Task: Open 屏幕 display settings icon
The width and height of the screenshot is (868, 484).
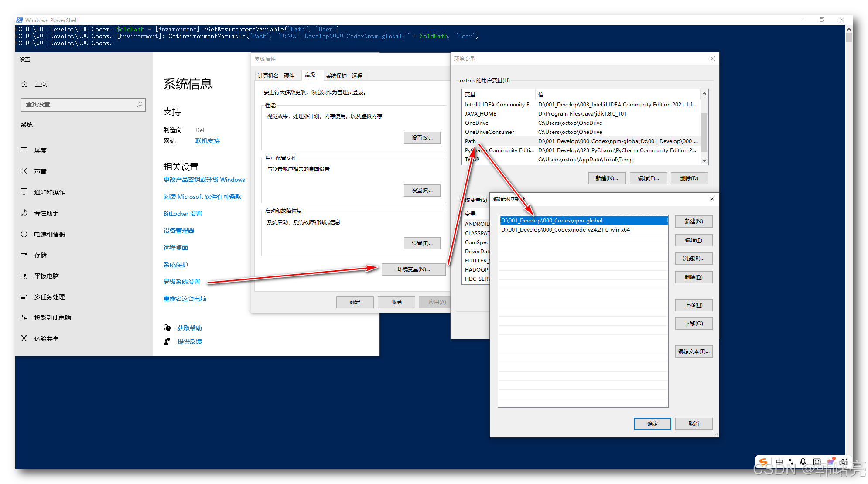Action: pos(24,150)
